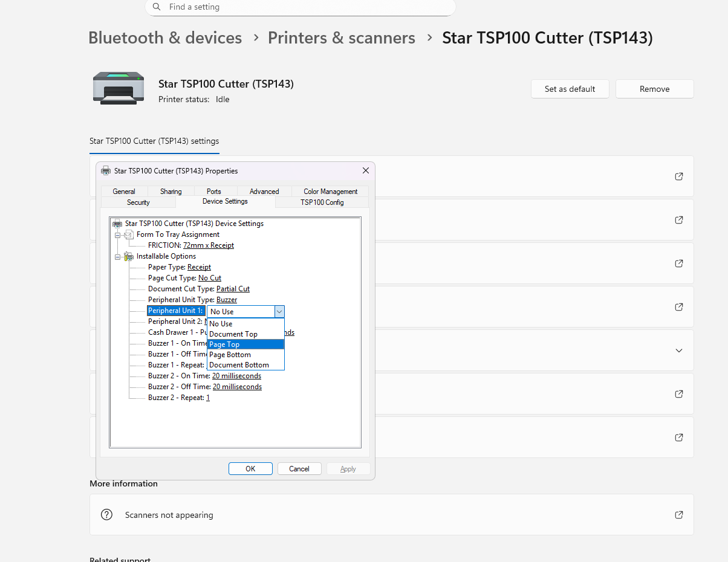Click the large Star TSP100 printer icon
This screenshot has height=562, width=728.
tap(119, 88)
